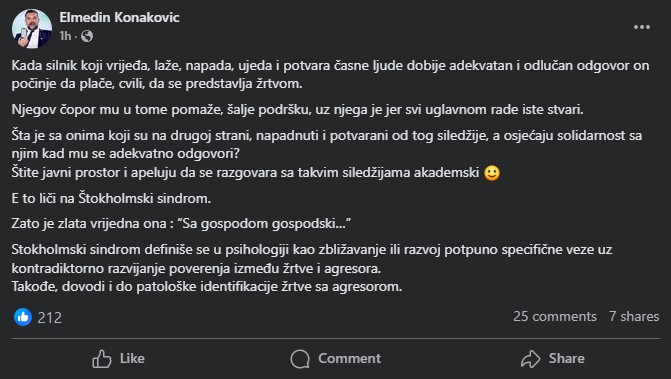Show the 25 comments
This screenshot has width=671, height=379.
click(555, 317)
